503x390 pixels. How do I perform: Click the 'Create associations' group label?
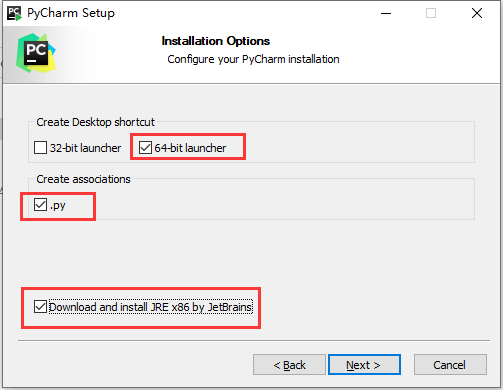(83, 179)
